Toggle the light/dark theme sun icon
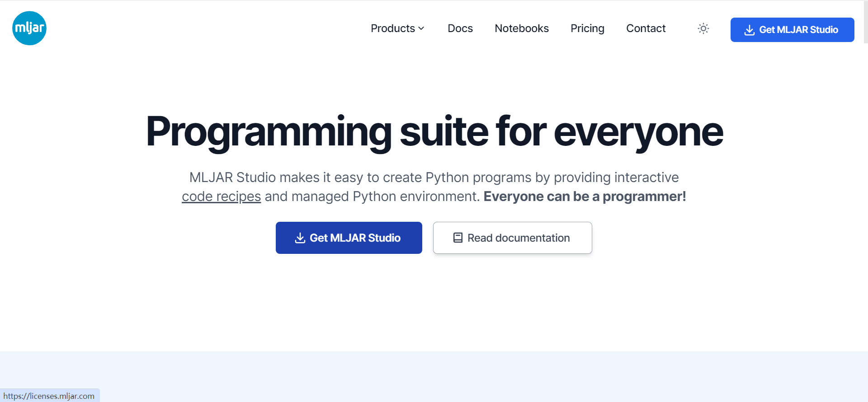 (x=703, y=28)
